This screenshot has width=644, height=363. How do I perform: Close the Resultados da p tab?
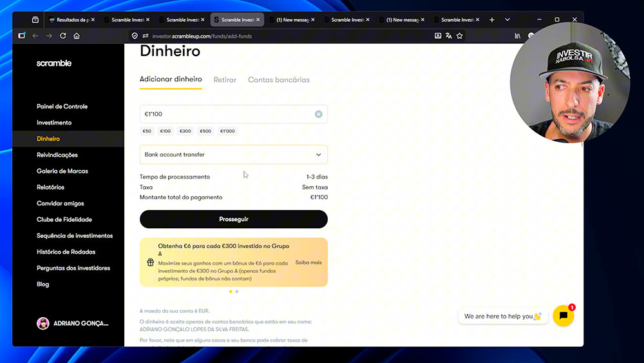point(93,20)
